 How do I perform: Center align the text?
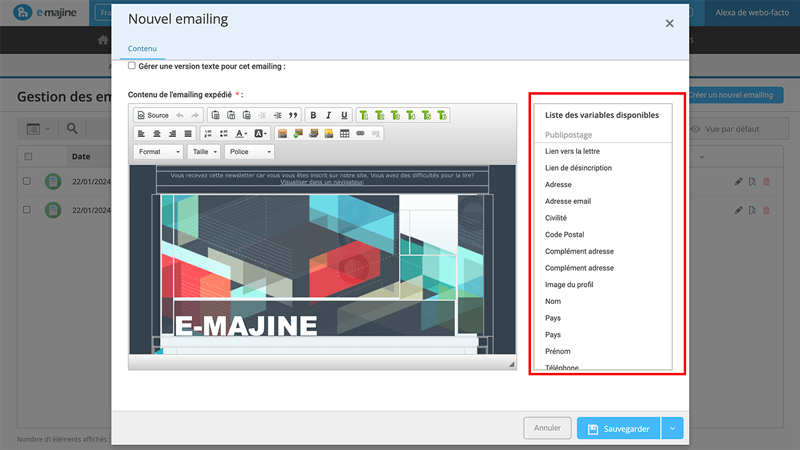pyautogui.click(x=157, y=134)
